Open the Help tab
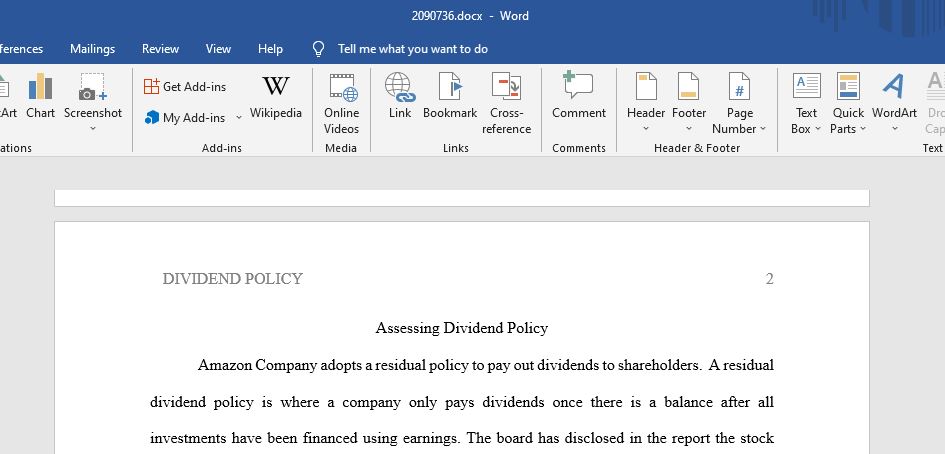Image resolution: width=945 pixels, height=454 pixels. pyautogui.click(x=271, y=49)
